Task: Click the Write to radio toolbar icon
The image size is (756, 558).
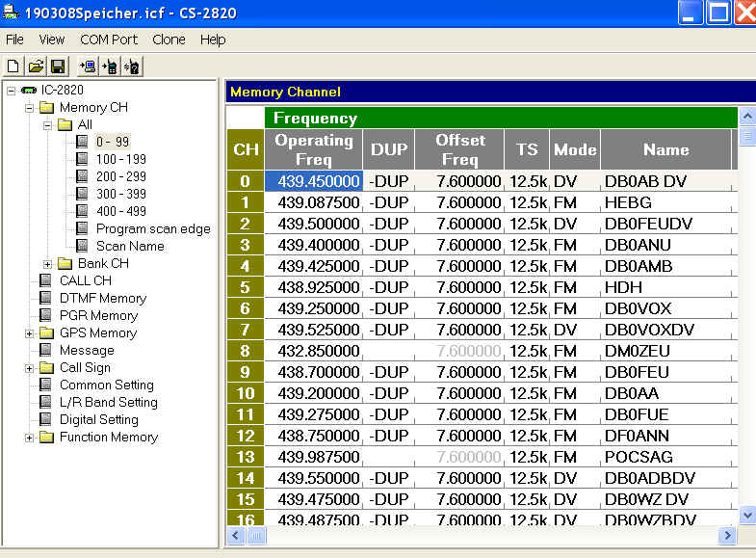Action: [x=111, y=66]
